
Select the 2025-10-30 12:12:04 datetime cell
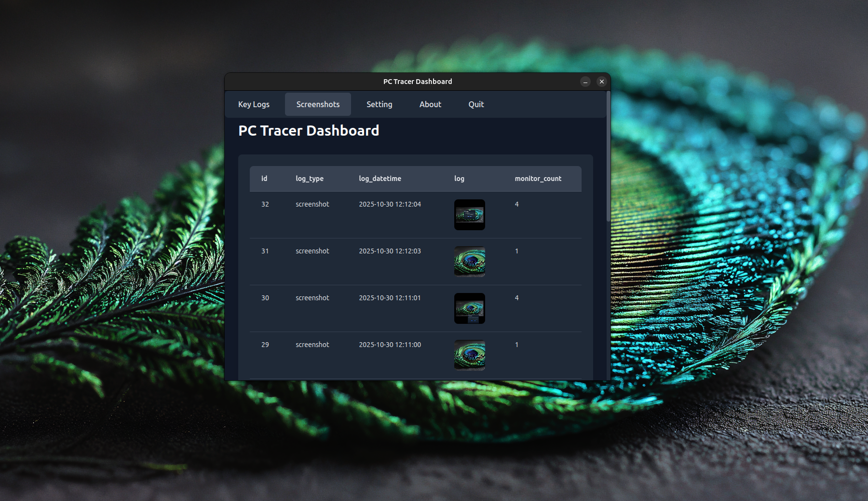pyautogui.click(x=390, y=204)
